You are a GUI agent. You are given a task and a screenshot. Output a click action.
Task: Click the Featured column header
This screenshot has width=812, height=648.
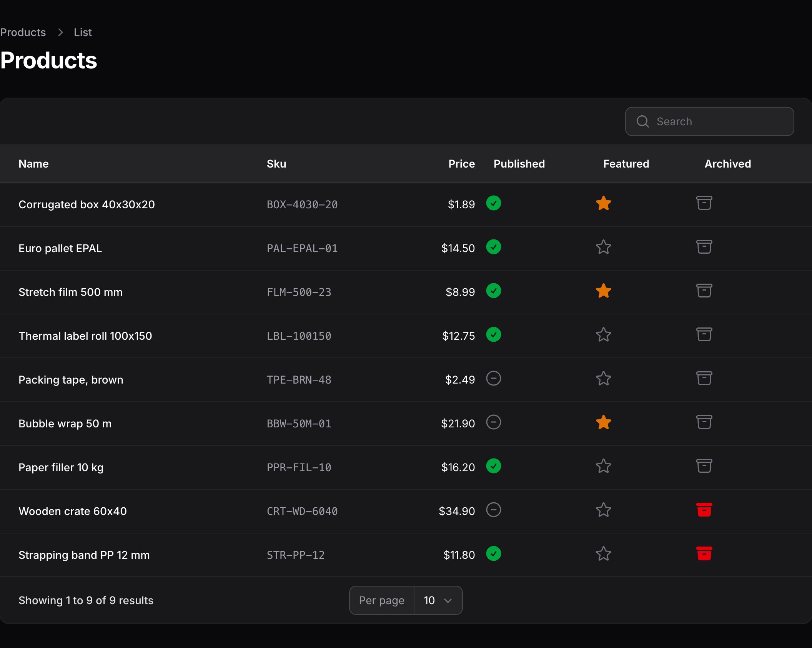pos(626,164)
